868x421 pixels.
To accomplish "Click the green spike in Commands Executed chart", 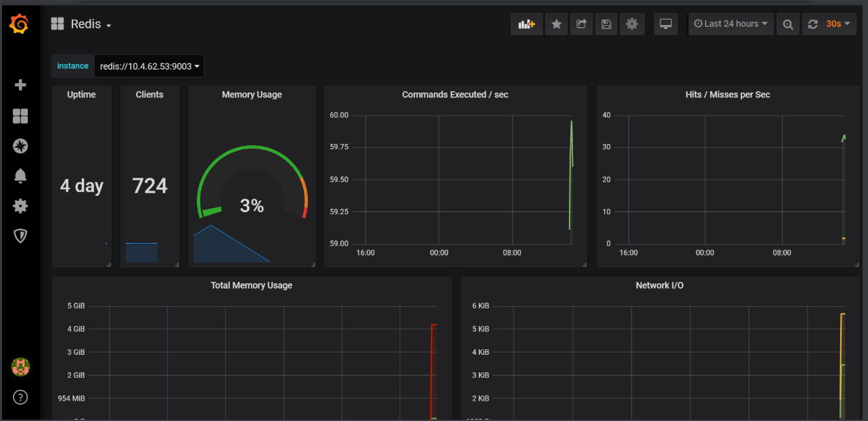I will coord(571,176).
